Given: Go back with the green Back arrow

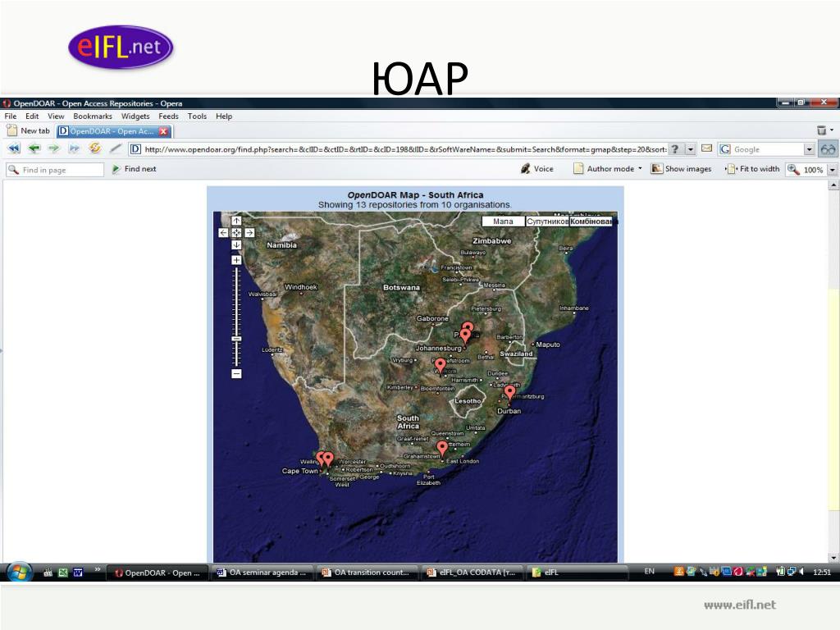Looking at the screenshot, I should [34, 148].
